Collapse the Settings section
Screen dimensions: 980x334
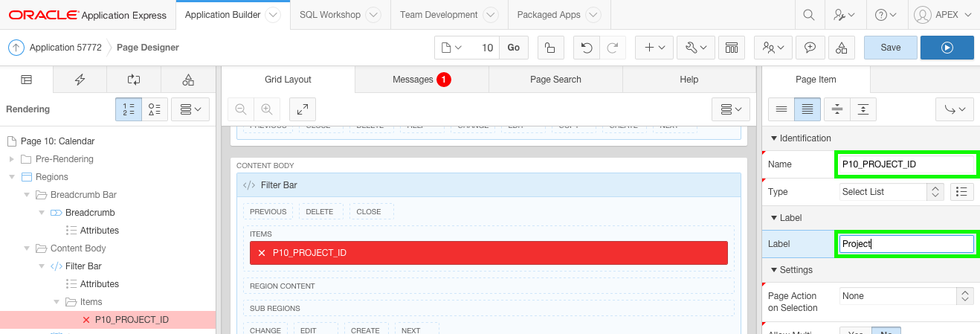pos(773,270)
